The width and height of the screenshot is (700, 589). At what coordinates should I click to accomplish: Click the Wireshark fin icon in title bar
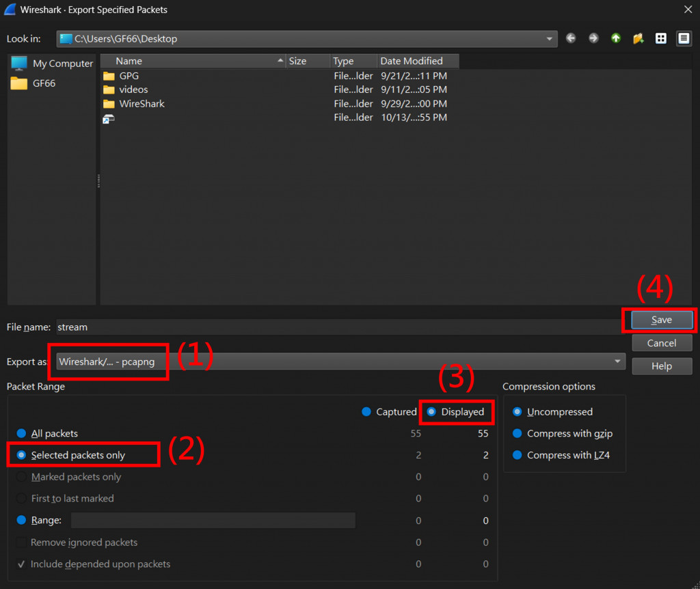point(10,10)
